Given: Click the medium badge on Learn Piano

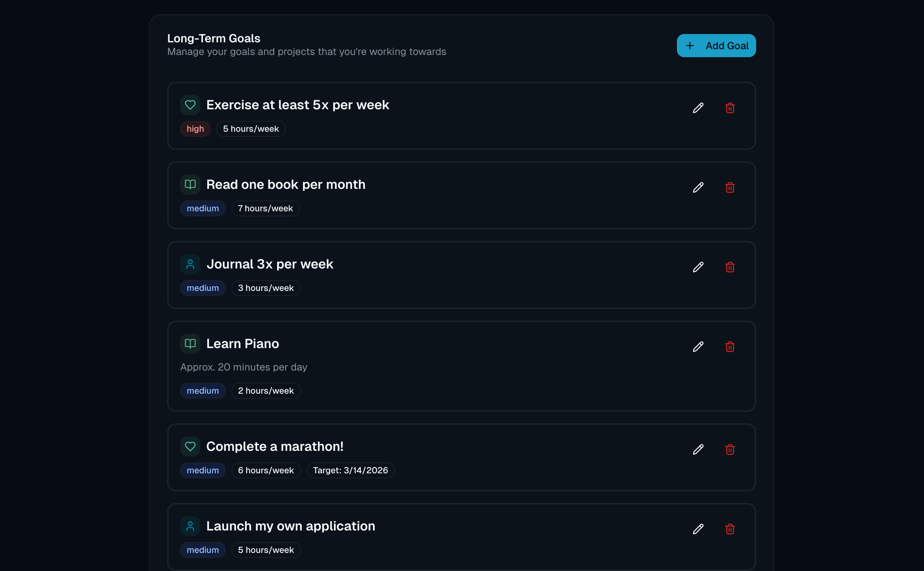Looking at the screenshot, I should 203,391.
